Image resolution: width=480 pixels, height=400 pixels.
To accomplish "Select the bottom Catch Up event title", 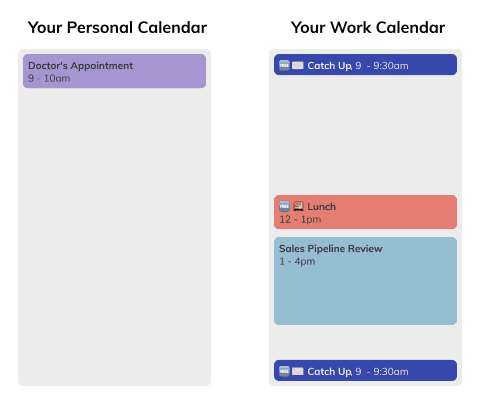I will (x=329, y=371).
